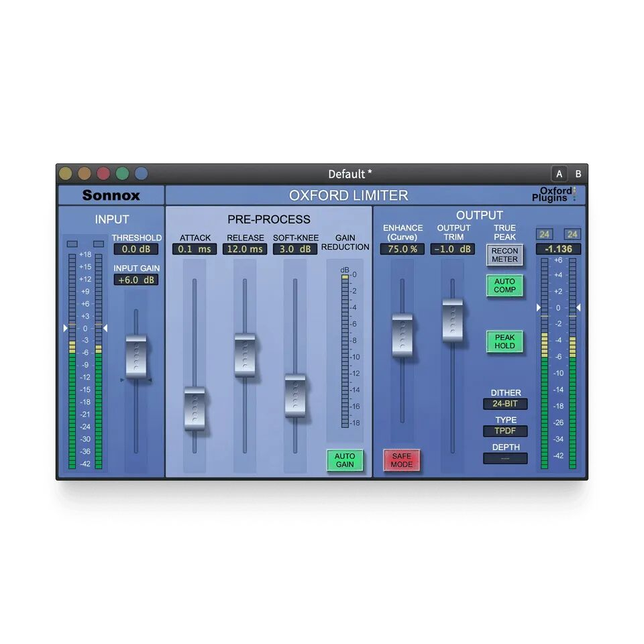This screenshot has width=644, height=644.
Task: Toggle PEAK HOLD on the output meter
Action: click(504, 341)
